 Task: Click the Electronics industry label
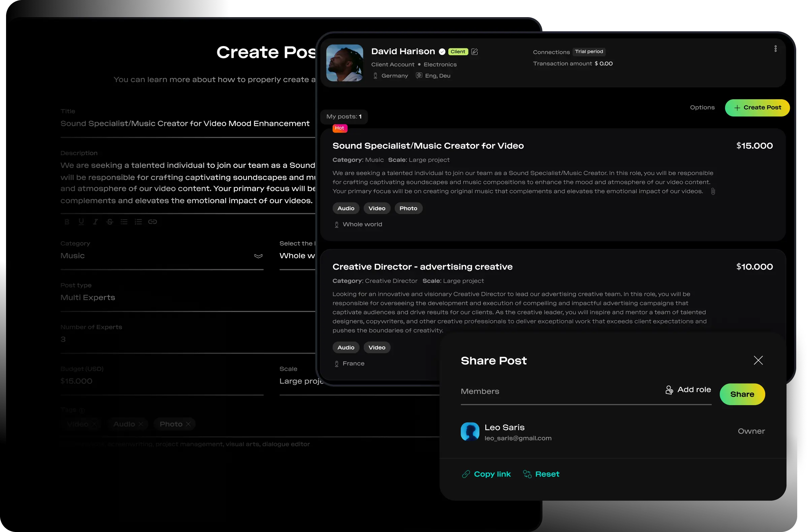point(440,65)
